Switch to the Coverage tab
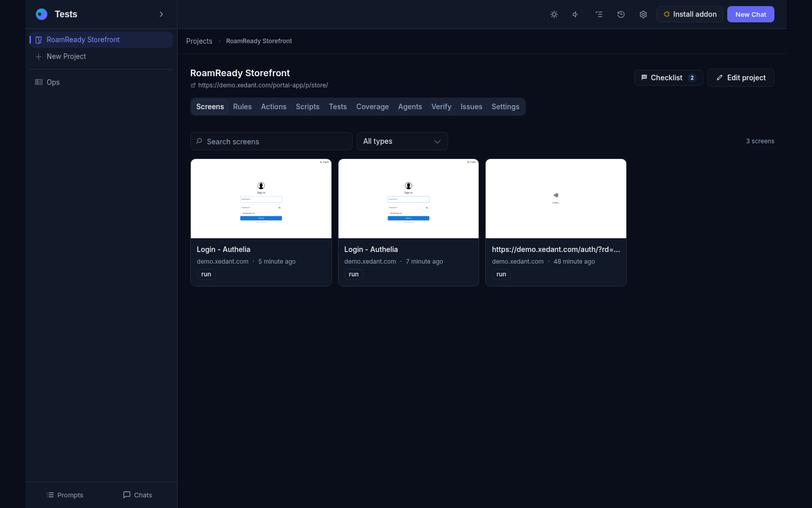 (373, 107)
